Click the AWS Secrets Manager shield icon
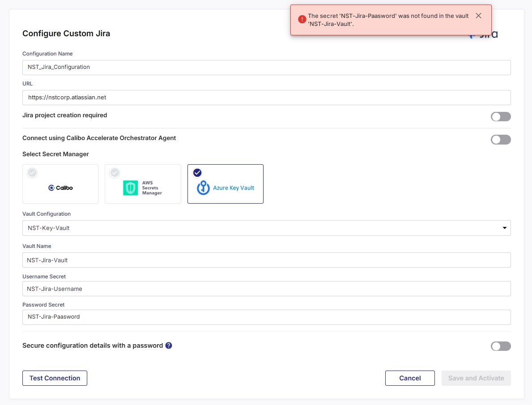The height and width of the screenshot is (405, 532). tap(130, 188)
